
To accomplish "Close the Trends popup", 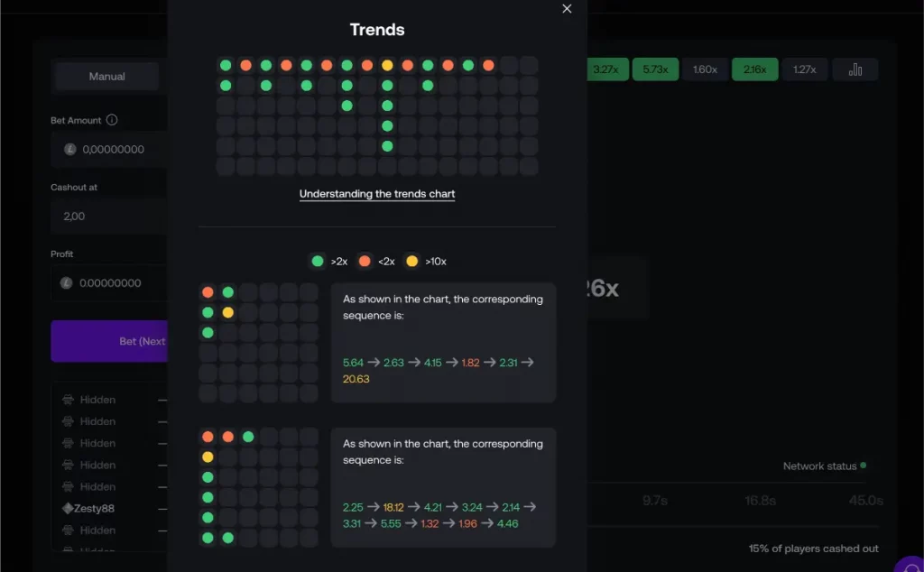I will tap(567, 9).
